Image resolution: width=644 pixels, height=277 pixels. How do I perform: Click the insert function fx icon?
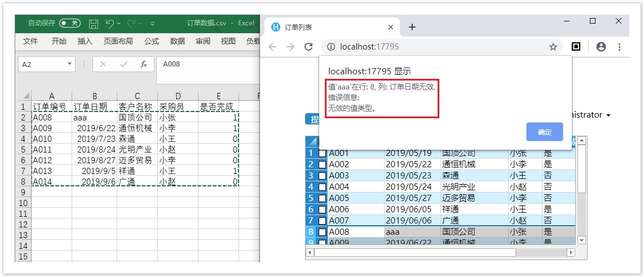click(144, 64)
